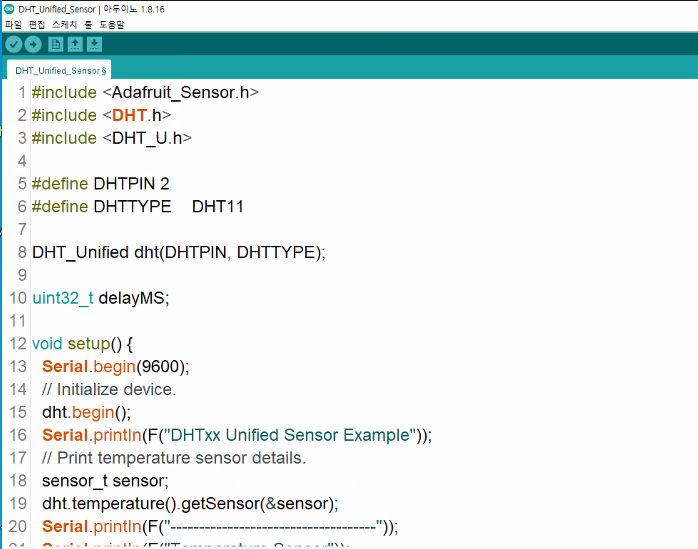Save the sketch with Save icon
Screen dimensions: 698x549
pyautogui.click(x=94, y=45)
